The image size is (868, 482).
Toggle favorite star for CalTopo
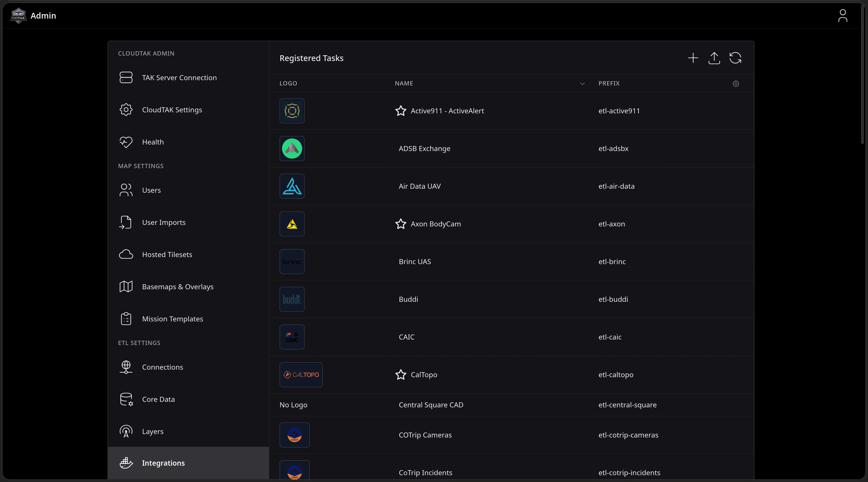click(x=401, y=374)
